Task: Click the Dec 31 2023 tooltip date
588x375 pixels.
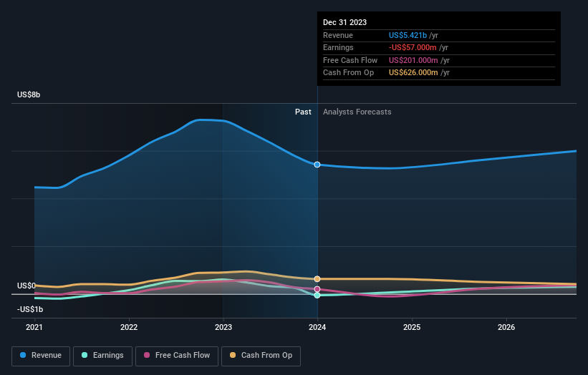Action: pos(344,22)
